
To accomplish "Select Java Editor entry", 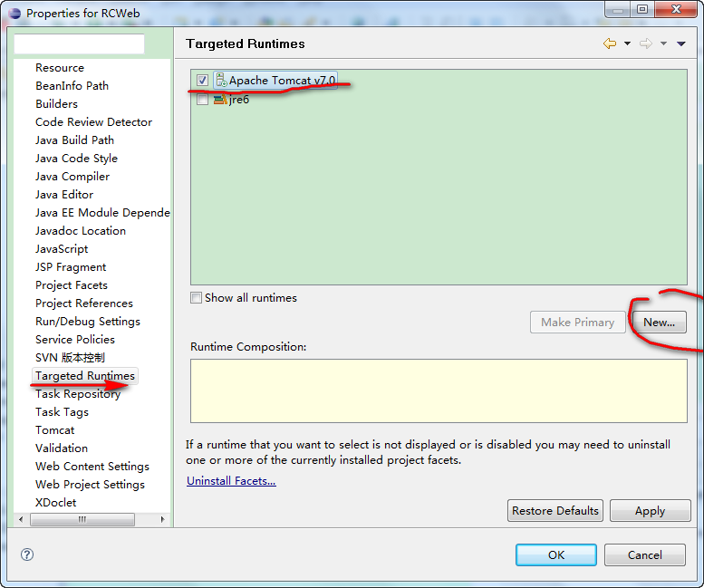I will 64,195.
